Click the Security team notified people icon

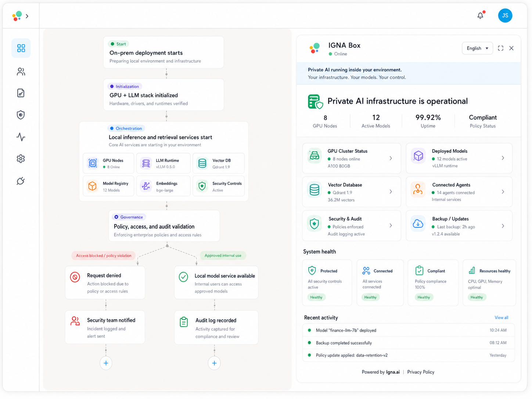coord(75,321)
